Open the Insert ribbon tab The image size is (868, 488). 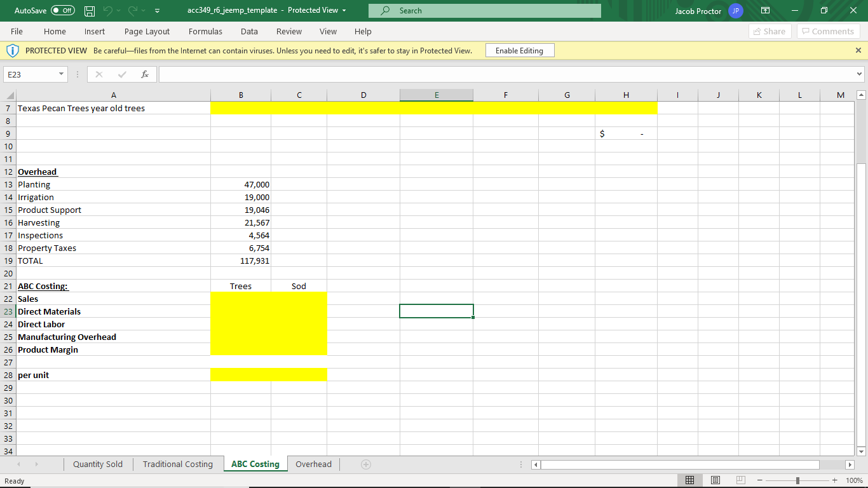click(x=95, y=31)
